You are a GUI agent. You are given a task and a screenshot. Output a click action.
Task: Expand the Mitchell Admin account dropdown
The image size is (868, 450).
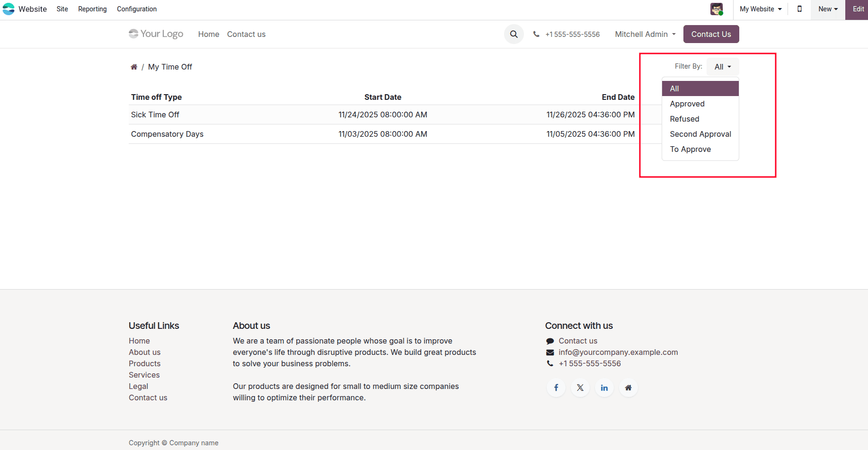645,34
